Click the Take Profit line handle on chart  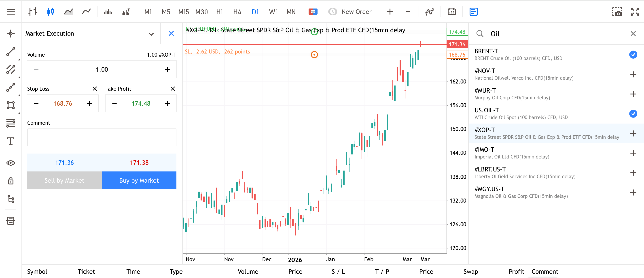pyautogui.click(x=314, y=32)
